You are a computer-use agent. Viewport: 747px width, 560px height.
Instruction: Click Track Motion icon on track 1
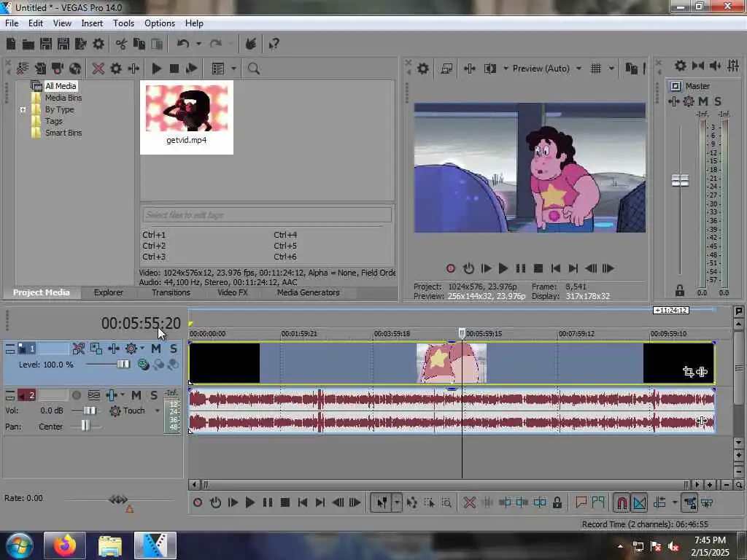pyautogui.click(x=96, y=349)
